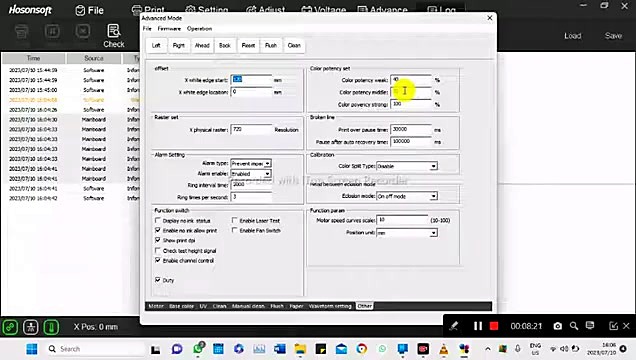
Task: Click the Back movement button
Action: click(x=225, y=45)
